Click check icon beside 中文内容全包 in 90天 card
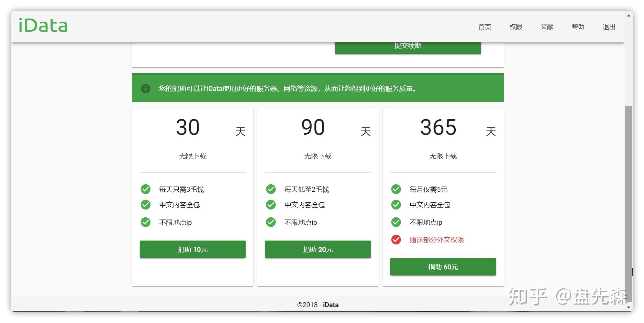Viewport: 644px width, 323px height. [x=271, y=205]
